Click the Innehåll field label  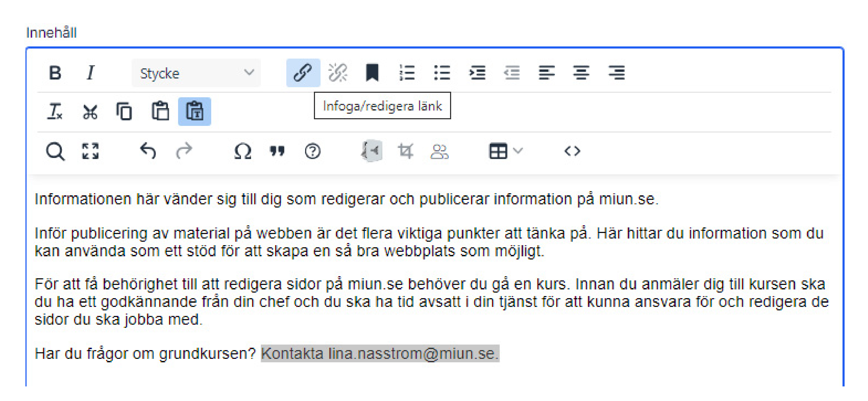[x=51, y=33]
